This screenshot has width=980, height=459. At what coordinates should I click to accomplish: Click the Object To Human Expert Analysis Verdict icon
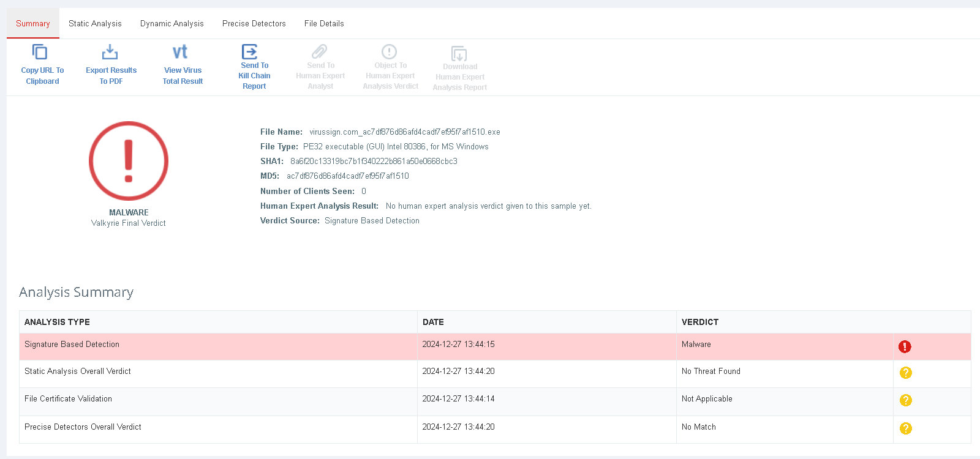point(389,51)
